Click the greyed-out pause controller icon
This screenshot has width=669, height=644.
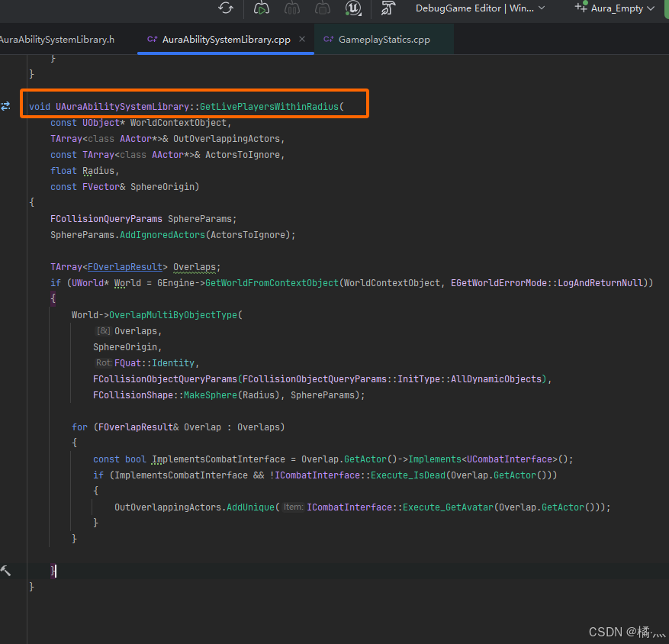292,8
